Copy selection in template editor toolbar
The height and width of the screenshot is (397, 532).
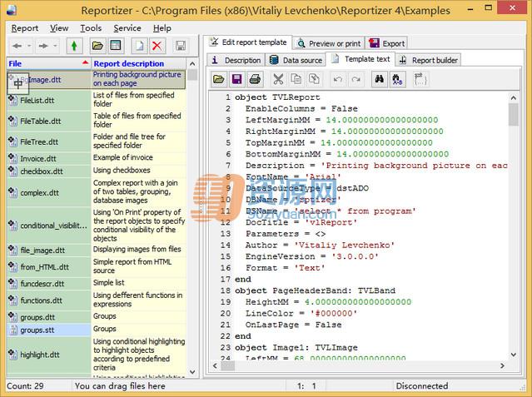pos(296,79)
